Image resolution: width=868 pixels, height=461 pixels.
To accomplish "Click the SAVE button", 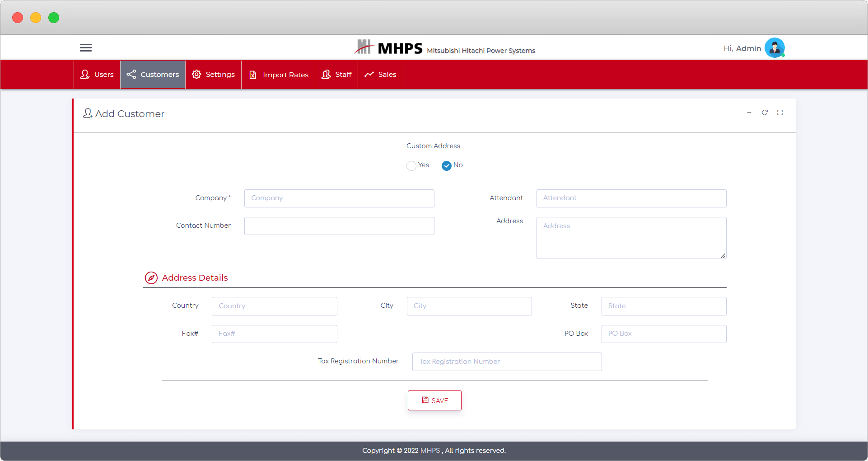I will coord(434,400).
